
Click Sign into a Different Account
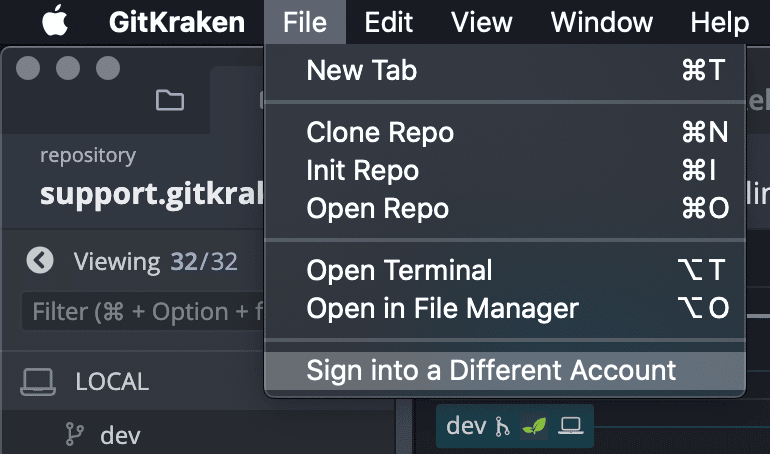click(491, 370)
